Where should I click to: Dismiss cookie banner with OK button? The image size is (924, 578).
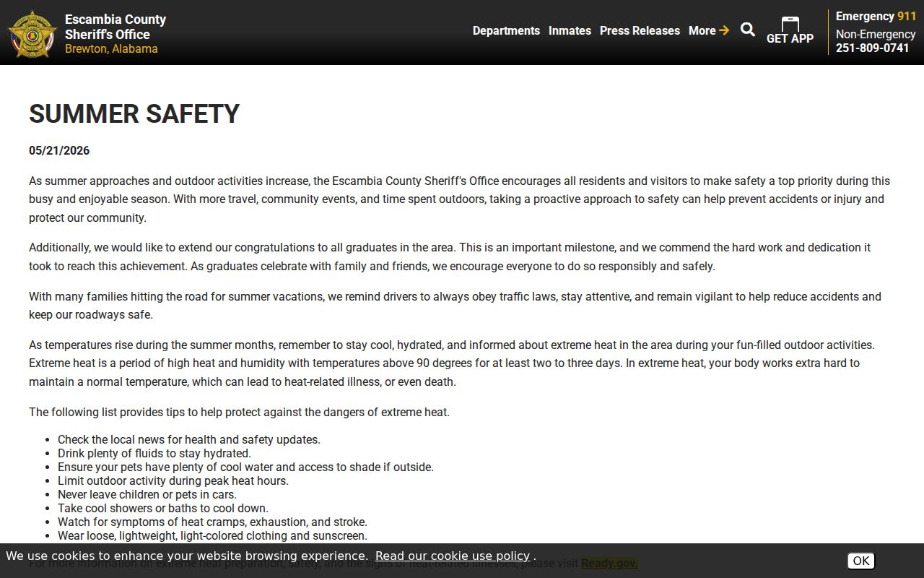(x=860, y=561)
